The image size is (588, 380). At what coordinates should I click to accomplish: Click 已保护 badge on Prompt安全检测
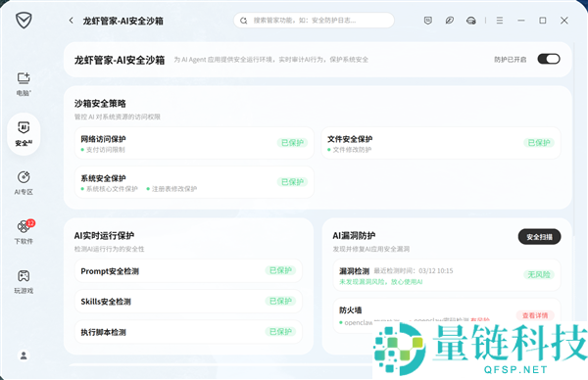coord(280,270)
